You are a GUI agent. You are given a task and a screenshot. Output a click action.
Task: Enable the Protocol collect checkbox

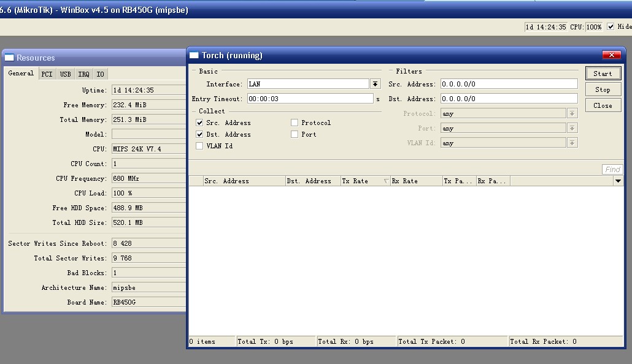[295, 123]
